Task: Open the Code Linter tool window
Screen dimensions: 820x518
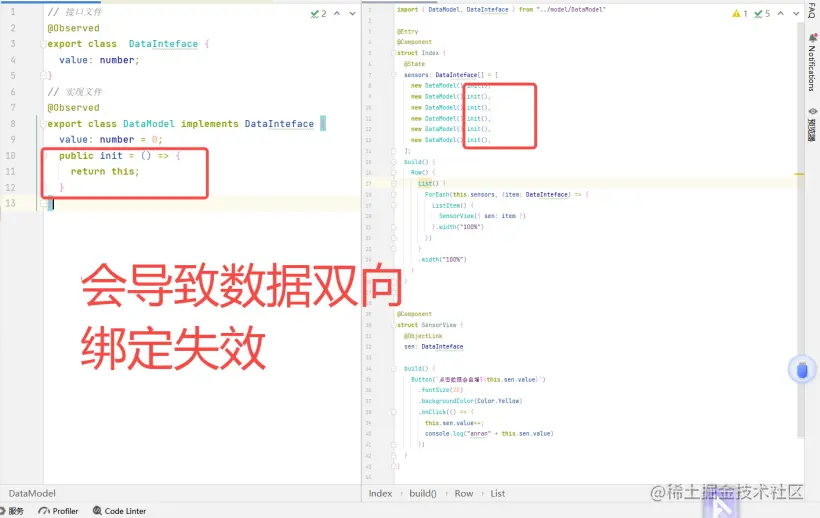Action: [x=119, y=511]
